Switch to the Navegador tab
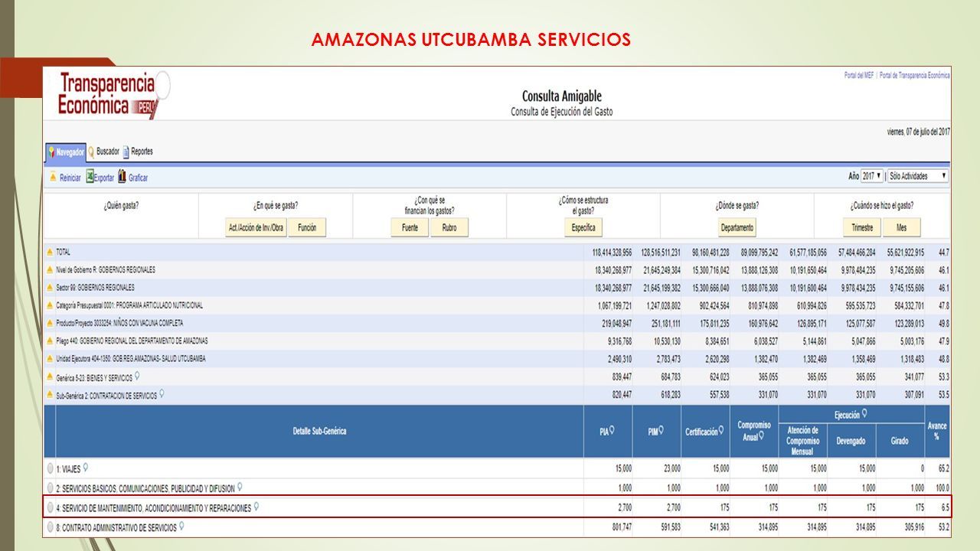Screen dimensions: 980x551 tap(66, 152)
